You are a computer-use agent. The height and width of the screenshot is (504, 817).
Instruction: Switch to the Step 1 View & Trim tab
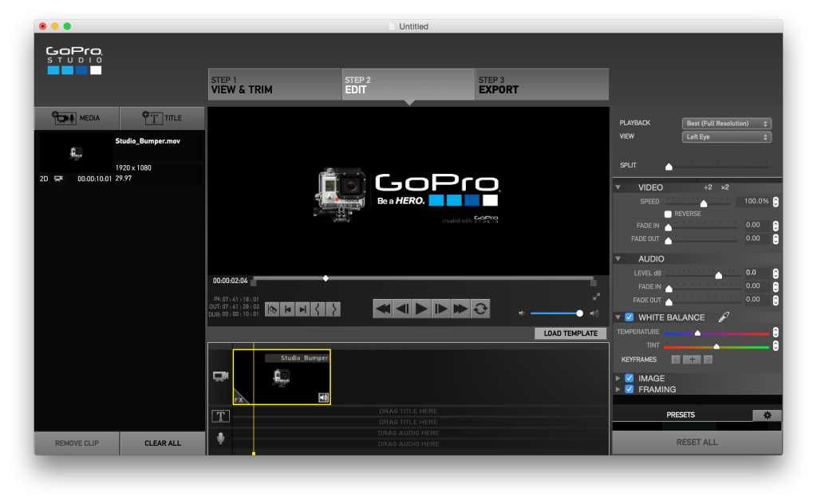(x=274, y=84)
